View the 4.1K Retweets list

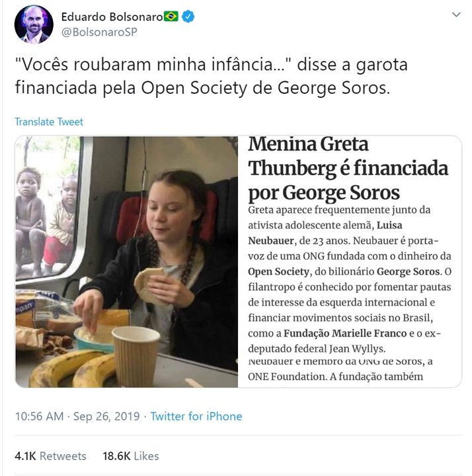pos(50,456)
